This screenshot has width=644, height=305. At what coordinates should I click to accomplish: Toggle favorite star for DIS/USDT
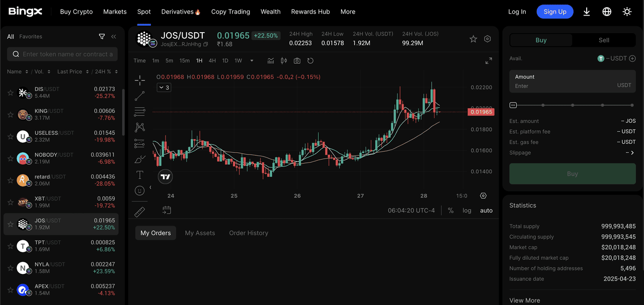point(10,93)
